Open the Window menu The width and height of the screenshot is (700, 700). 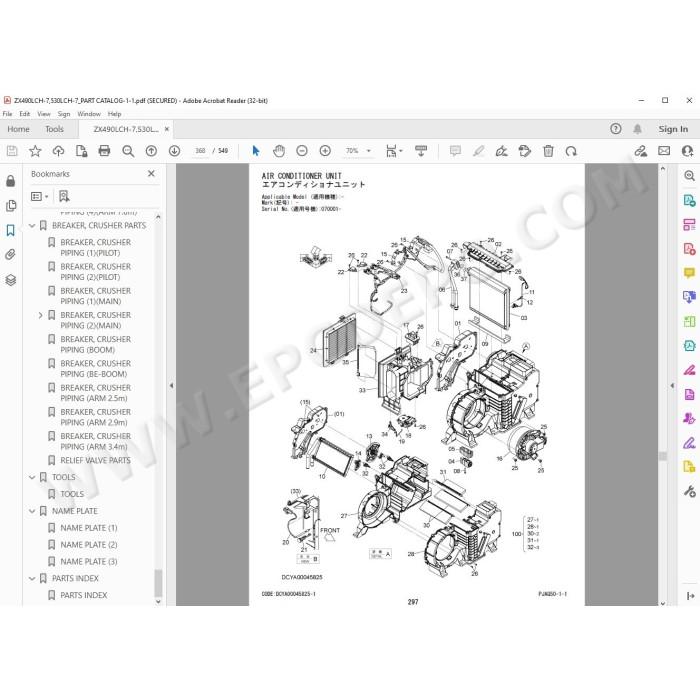[x=89, y=114]
